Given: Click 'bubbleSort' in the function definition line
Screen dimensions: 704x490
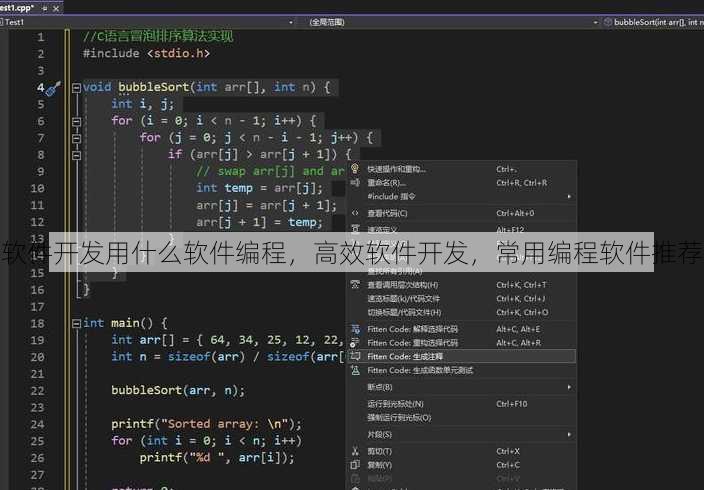Looking at the screenshot, I should point(154,87).
